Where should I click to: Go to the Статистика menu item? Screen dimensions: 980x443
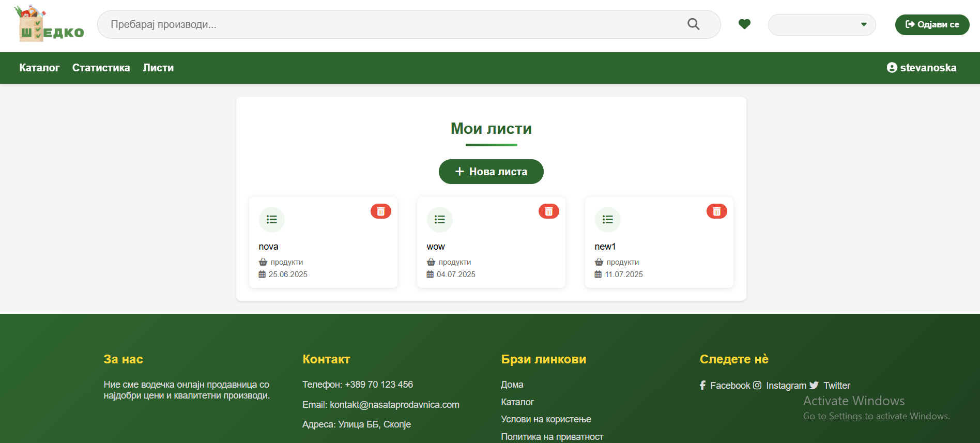coord(101,68)
